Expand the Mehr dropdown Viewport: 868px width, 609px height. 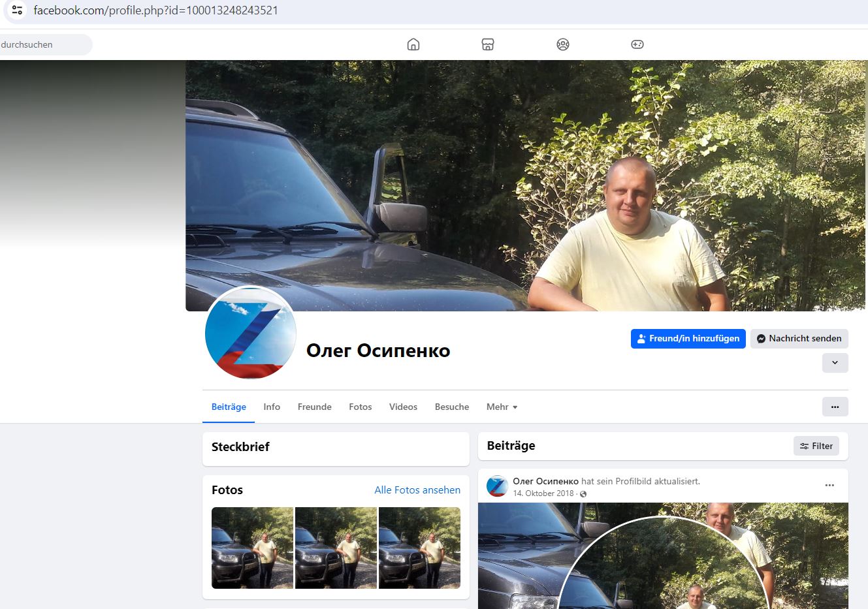point(502,407)
